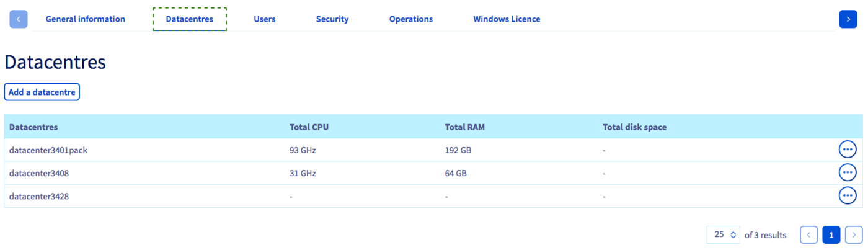Click the Total CPU column header
The height and width of the screenshot is (250, 868).
coord(309,127)
